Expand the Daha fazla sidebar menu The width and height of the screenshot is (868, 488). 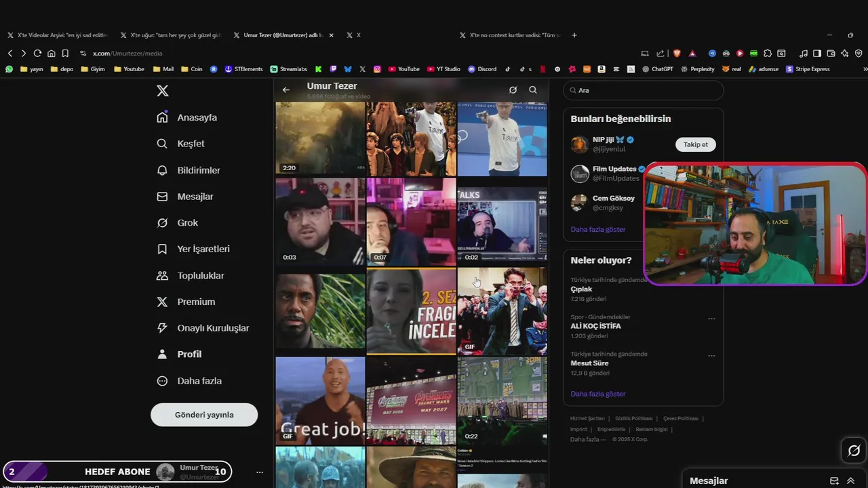[x=189, y=381]
